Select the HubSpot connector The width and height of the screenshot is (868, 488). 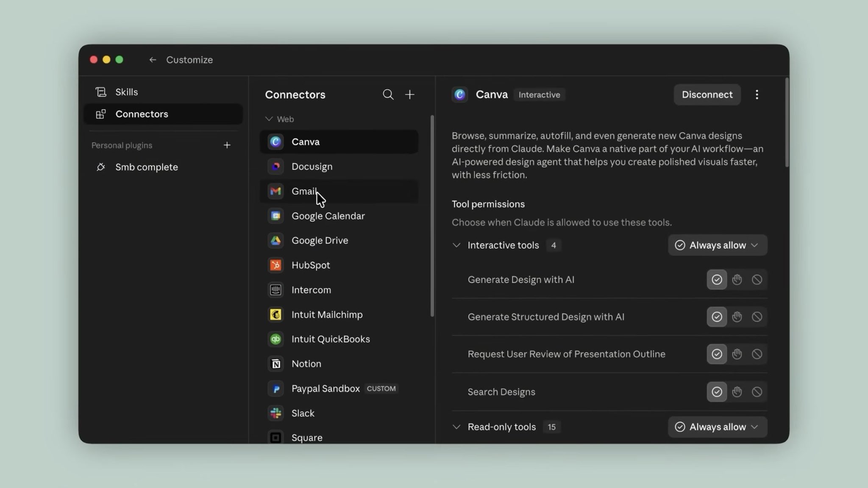coord(339,265)
